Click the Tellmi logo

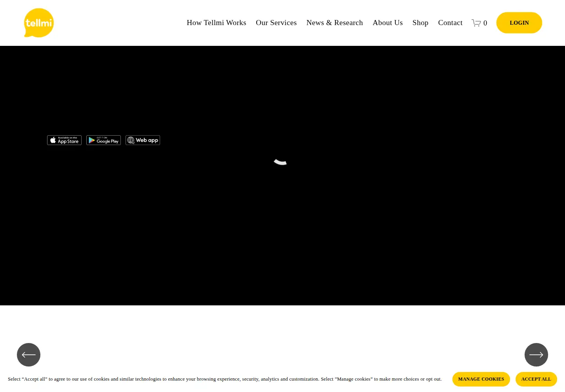coord(39,23)
